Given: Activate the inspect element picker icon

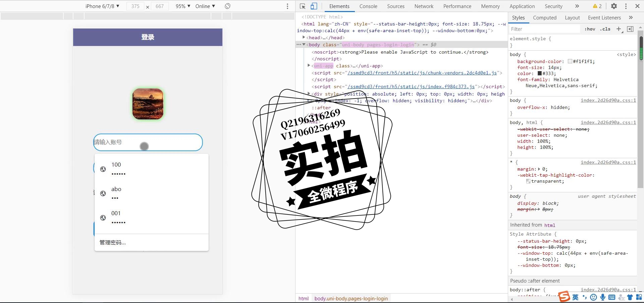Looking at the screenshot, I should [303, 6].
